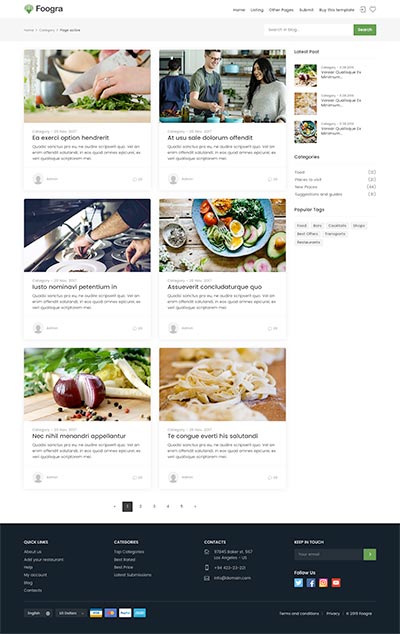Click the Foogra logo
The image size is (400, 634).
click(x=44, y=8)
